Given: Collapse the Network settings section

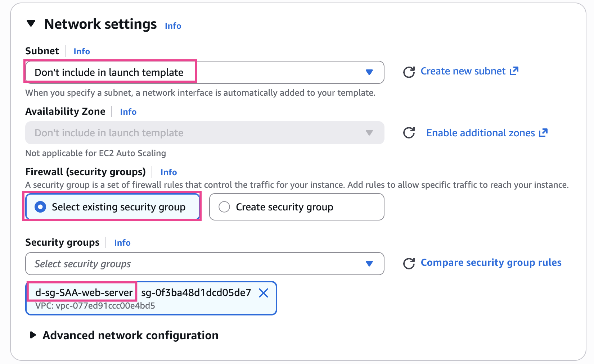Looking at the screenshot, I should [x=31, y=24].
